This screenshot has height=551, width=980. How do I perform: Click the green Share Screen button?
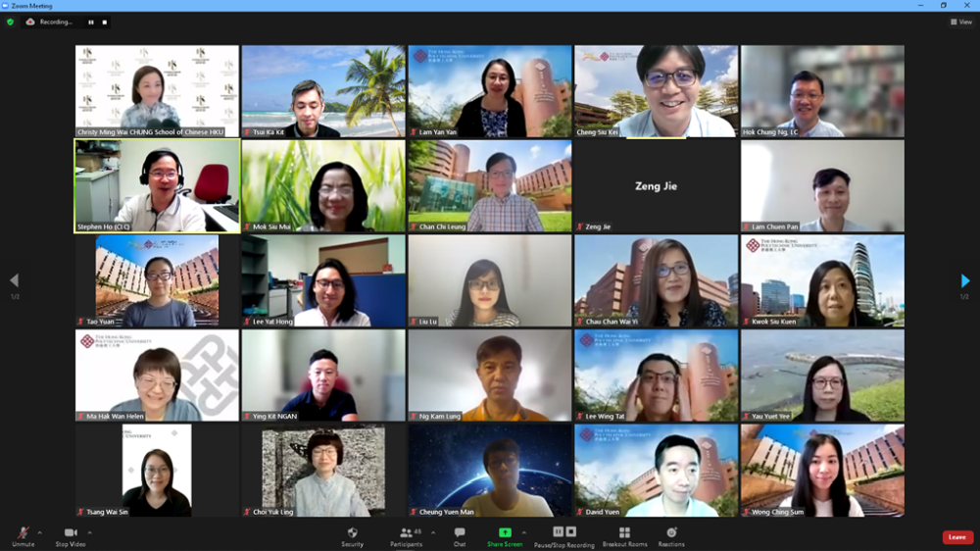pos(505,534)
